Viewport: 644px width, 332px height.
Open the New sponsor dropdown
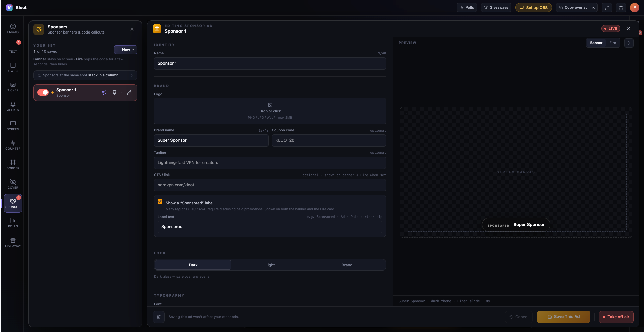click(126, 50)
